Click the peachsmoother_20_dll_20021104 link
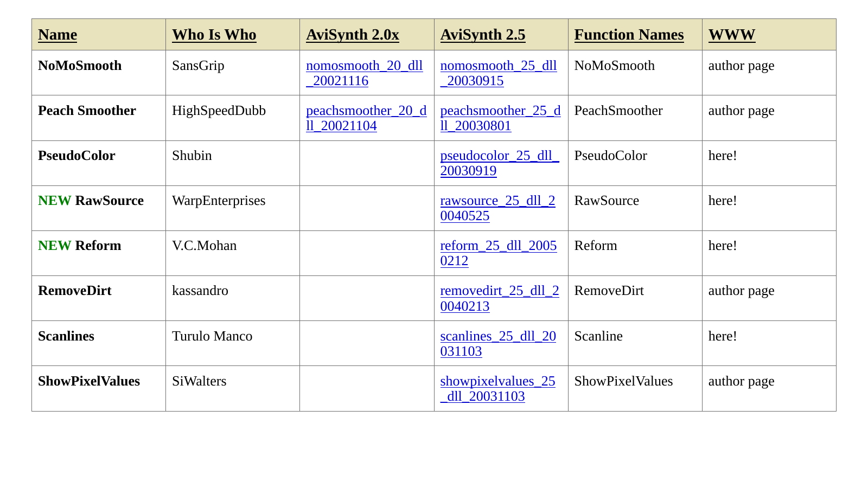Image resolution: width=868 pixels, height=488 pixels. 366,118
